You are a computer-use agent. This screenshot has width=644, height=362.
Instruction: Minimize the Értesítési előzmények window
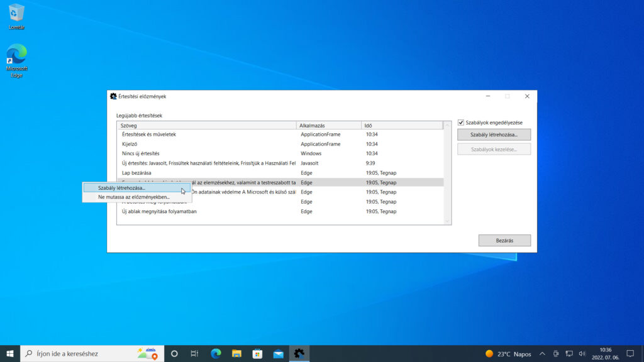(488, 96)
